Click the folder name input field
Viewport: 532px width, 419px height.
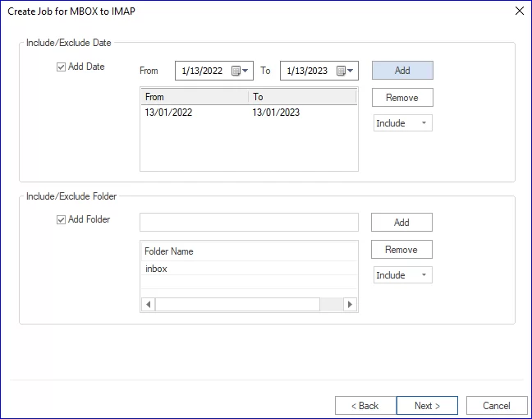click(249, 223)
